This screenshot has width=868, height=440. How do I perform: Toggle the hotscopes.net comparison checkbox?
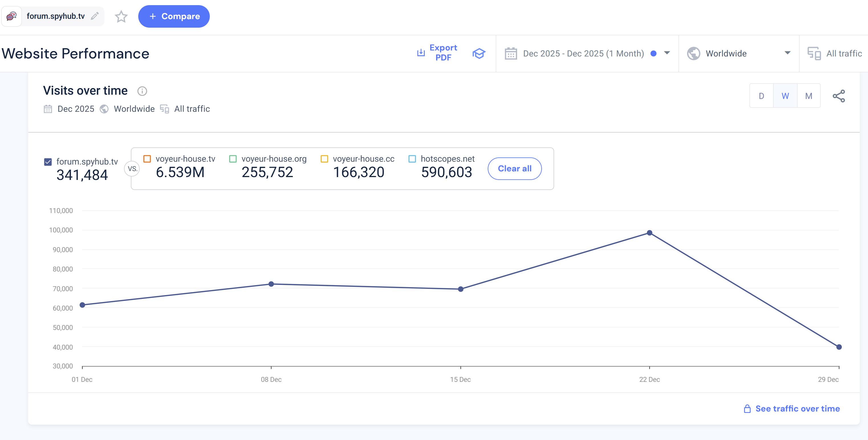click(x=412, y=159)
